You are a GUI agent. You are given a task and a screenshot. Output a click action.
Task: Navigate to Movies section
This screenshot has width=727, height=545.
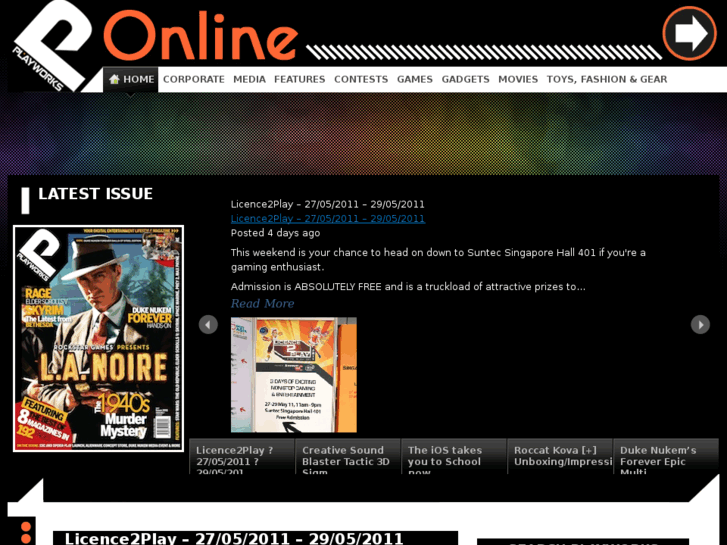518,79
